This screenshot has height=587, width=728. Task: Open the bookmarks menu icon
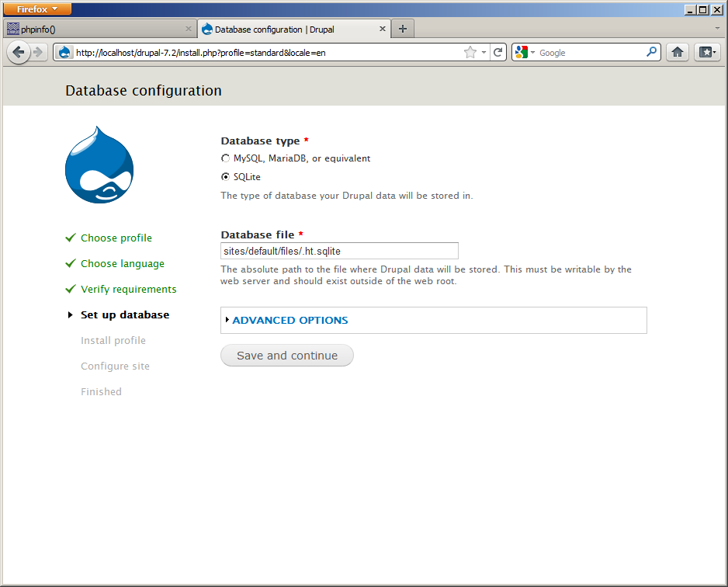pos(707,53)
